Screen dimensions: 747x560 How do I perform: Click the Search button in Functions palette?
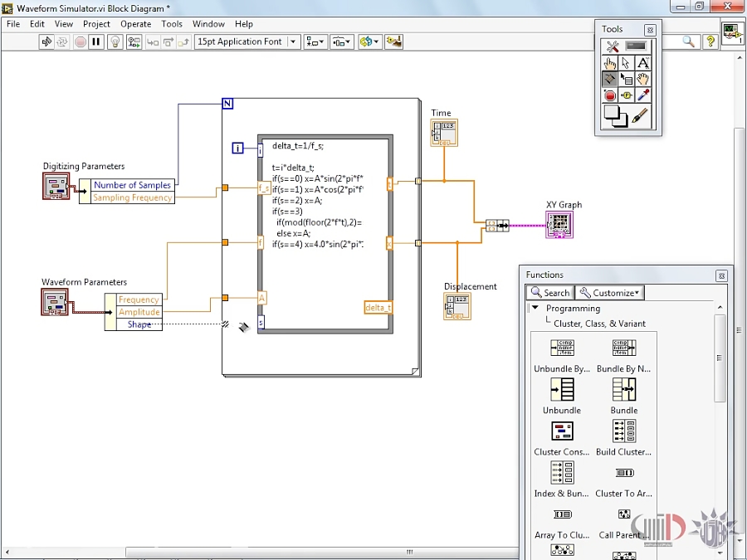click(549, 292)
